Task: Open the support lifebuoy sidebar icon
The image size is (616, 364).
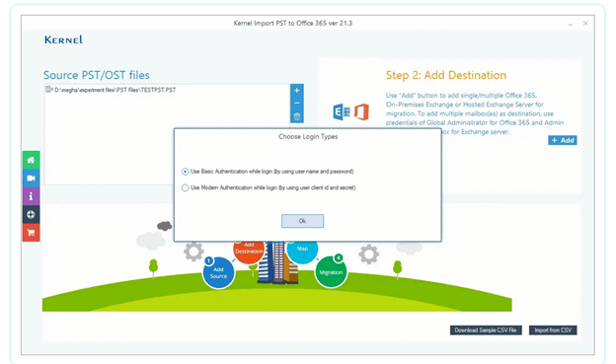Action: 31,214
